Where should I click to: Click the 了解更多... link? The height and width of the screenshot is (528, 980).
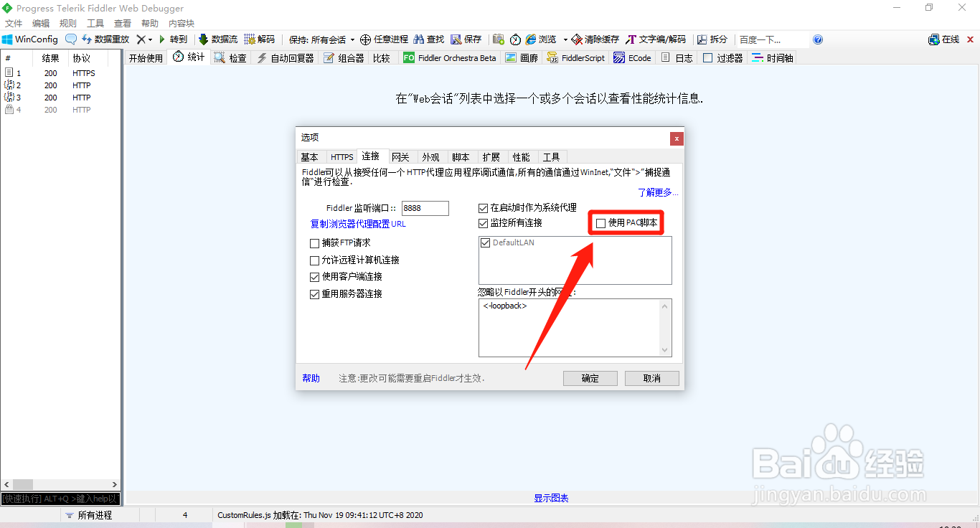[x=658, y=192]
